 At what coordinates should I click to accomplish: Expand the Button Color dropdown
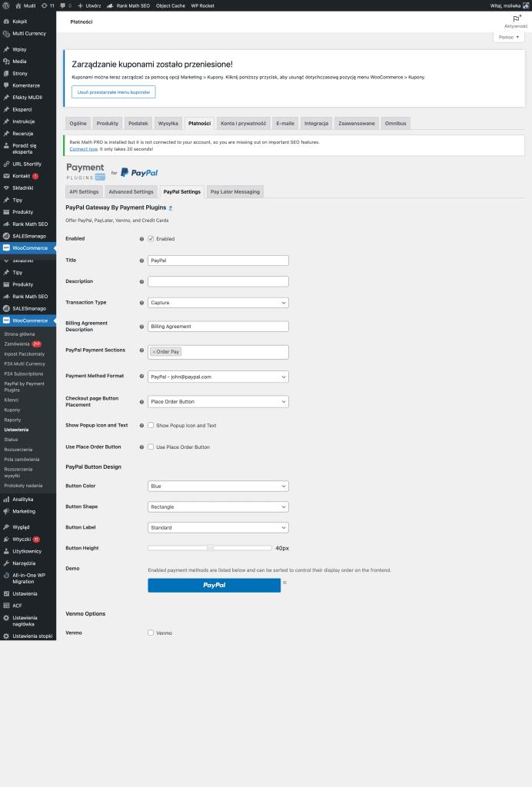pos(218,486)
